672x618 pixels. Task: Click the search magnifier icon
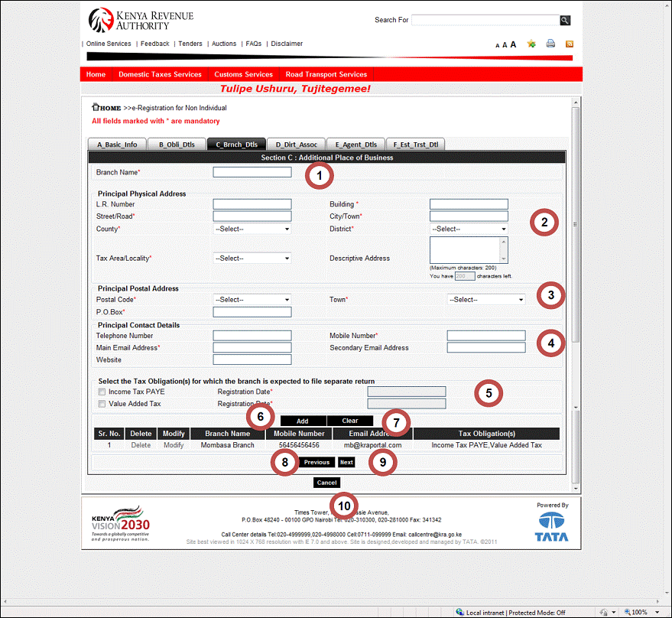click(565, 20)
